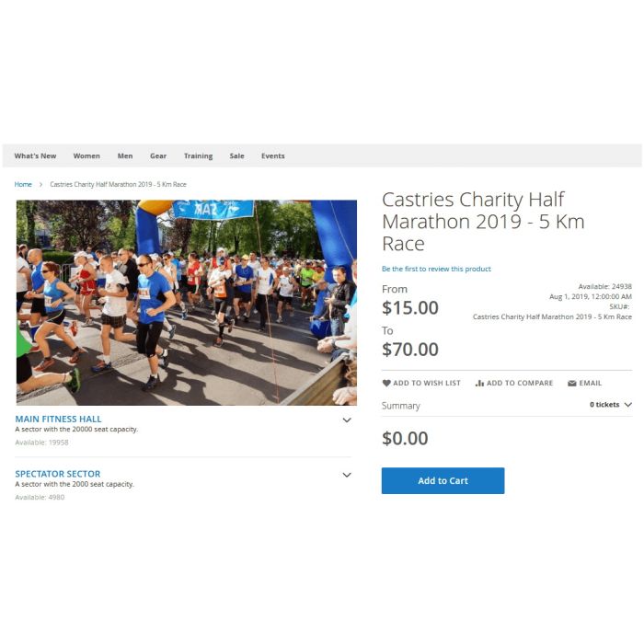The image size is (644, 644).
Task: Open the 0 tickets summary dropdown
Action: 610,405
